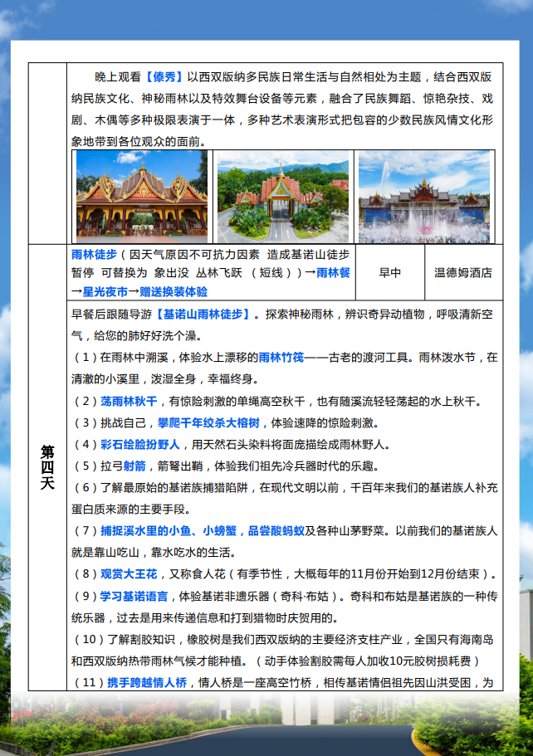Select the fountain show stage photo

coord(424,197)
